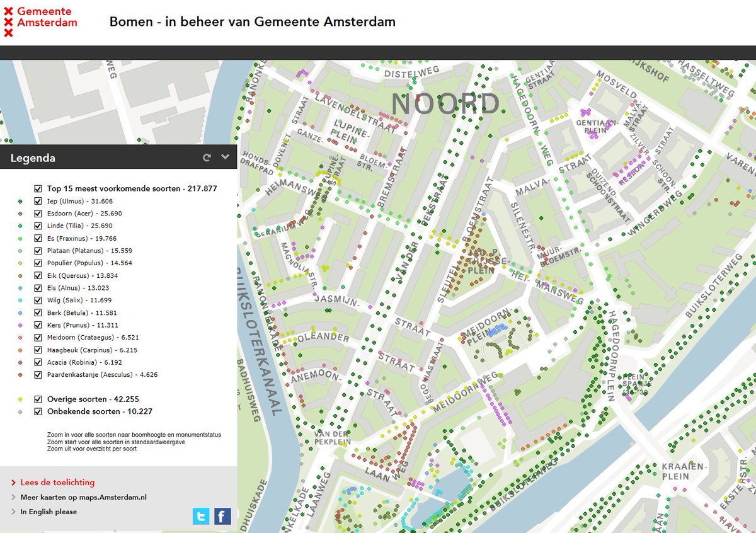Click the green Eik (Quercus) swatch

tap(19, 275)
